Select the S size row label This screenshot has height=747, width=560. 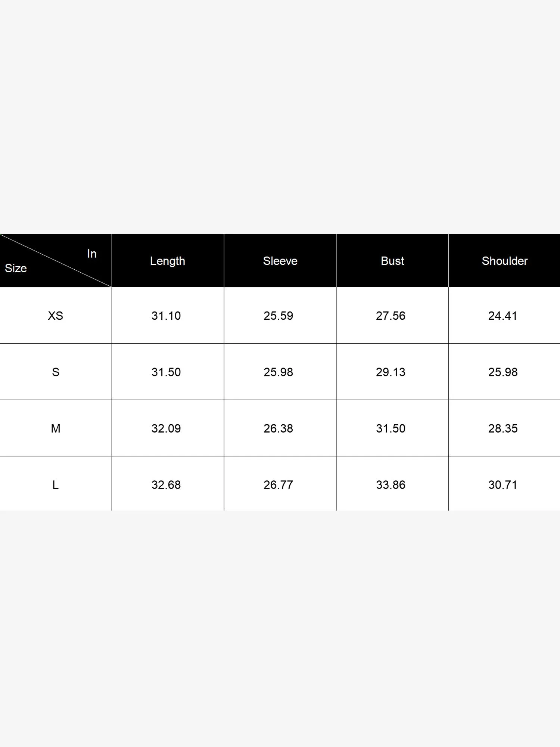tap(56, 372)
